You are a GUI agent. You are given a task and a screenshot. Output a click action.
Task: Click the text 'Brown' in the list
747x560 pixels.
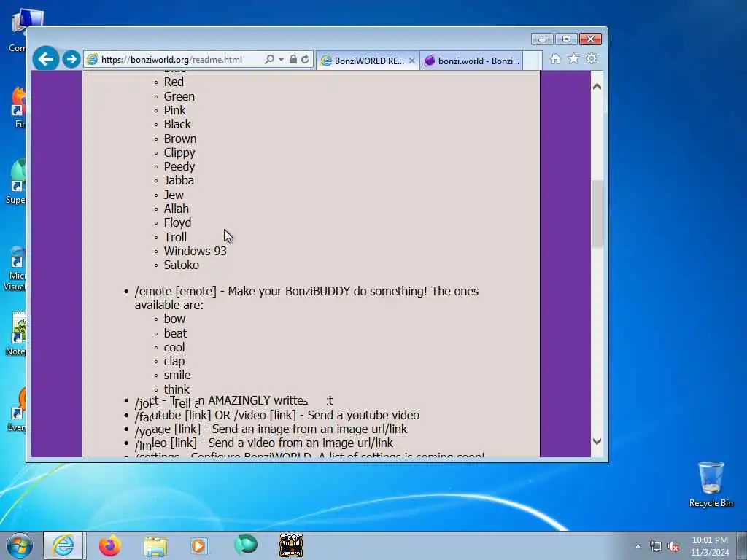coord(180,139)
